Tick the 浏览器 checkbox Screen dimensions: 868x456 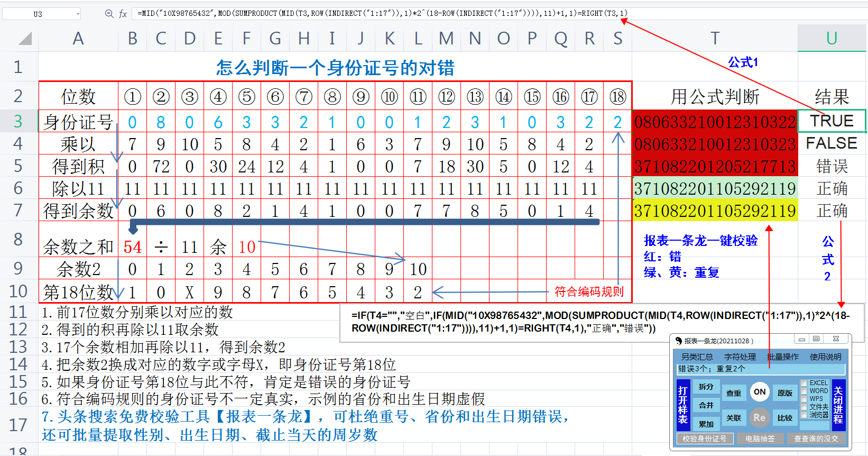[x=804, y=415]
